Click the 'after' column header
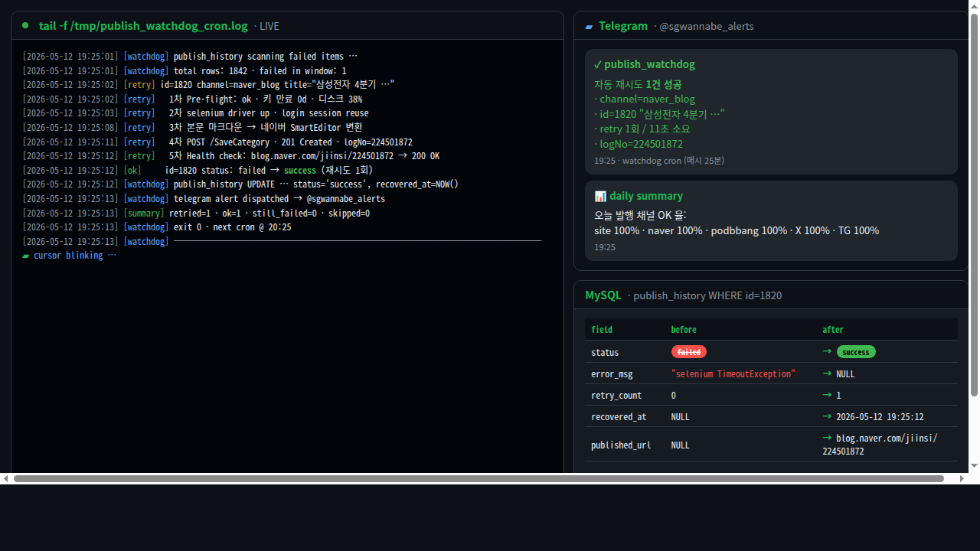Image resolution: width=980 pixels, height=551 pixels. [x=833, y=330]
